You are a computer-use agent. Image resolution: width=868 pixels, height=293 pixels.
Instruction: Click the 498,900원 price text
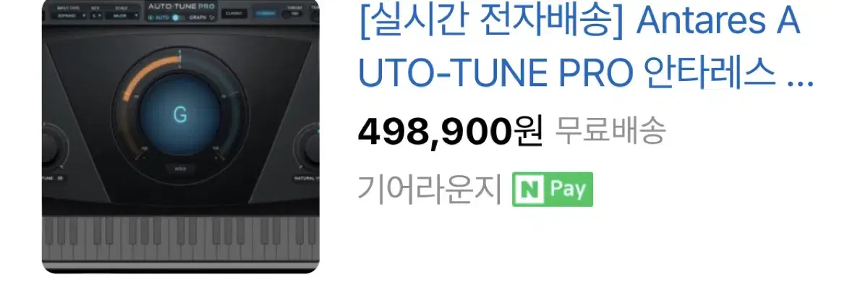pos(450,132)
